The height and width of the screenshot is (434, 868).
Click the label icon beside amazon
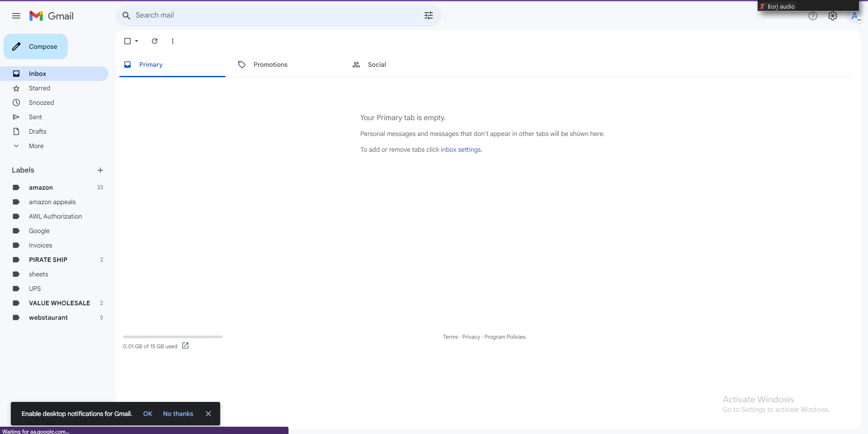pyautogui.click(x=16, y=187)
